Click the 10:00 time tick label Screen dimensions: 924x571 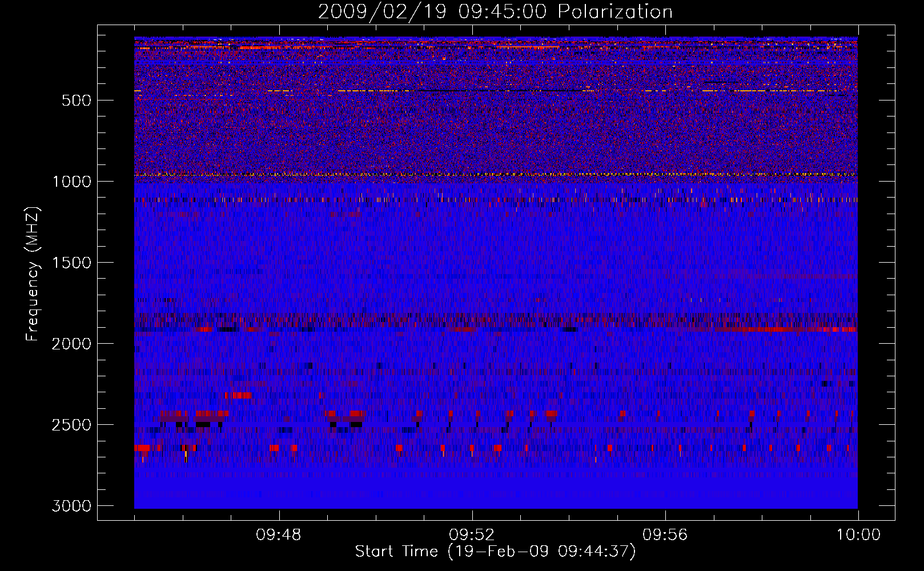[858, 535]
